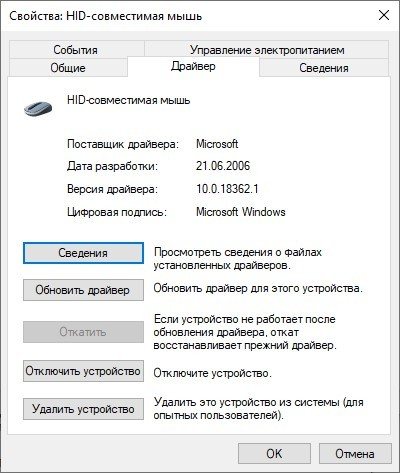Click the Поставщик драйвера label
This screenshot has height=473, width=400.
click(x=123, y=144)
